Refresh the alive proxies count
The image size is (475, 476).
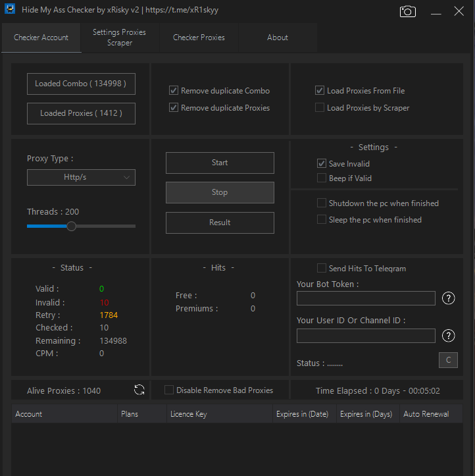139,390
